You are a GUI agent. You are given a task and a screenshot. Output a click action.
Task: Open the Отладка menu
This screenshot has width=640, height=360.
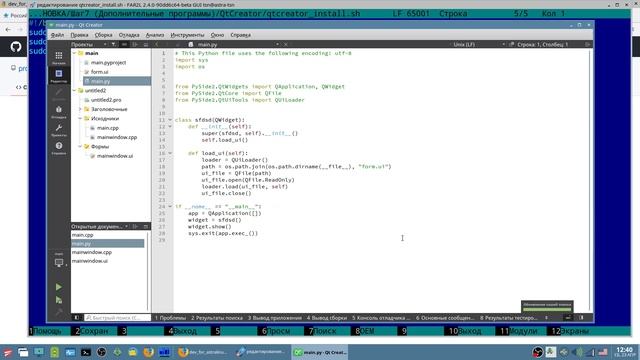coord(129,35)
